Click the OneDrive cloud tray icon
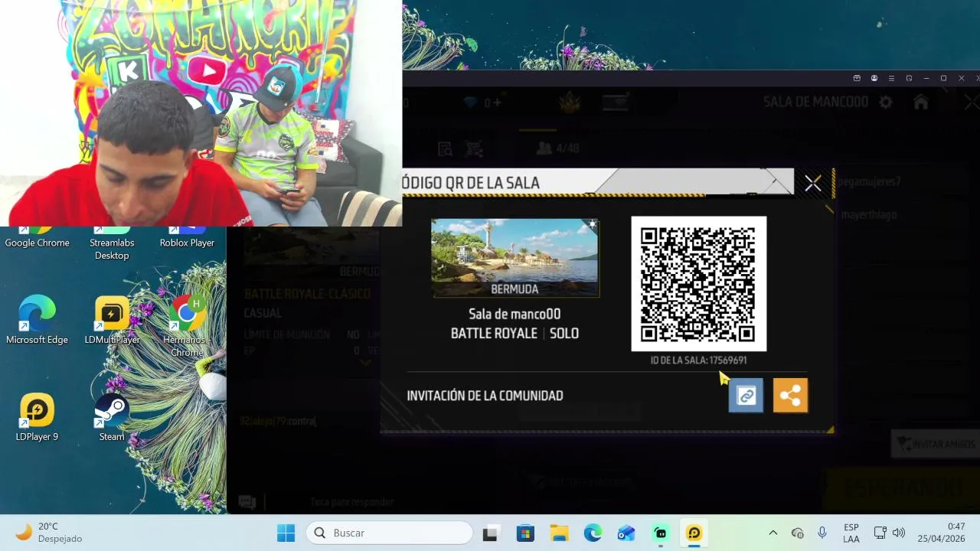This screenshot has width=980, height=551. [x=797, y=533]
